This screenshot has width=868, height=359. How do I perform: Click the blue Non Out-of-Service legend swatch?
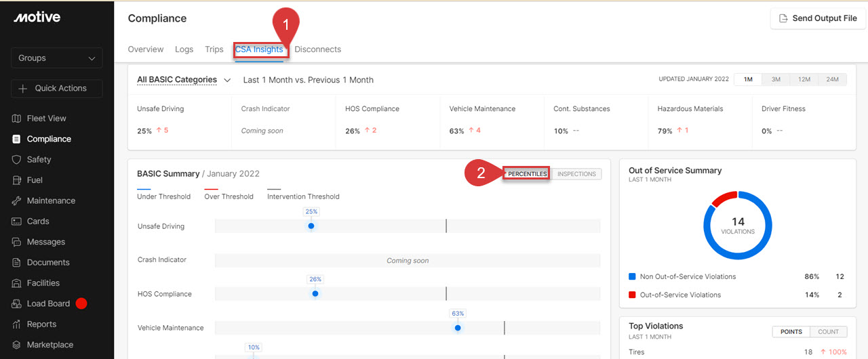pos(633,277)
